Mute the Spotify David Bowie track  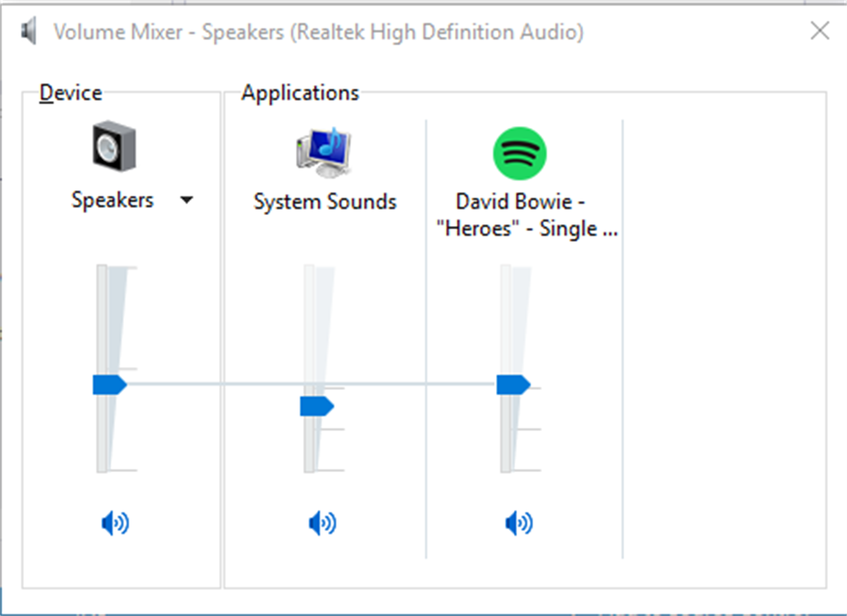point(519,523)
